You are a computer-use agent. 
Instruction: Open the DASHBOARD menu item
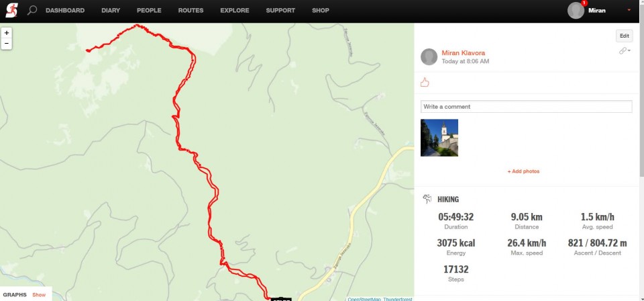pos(65,10)
